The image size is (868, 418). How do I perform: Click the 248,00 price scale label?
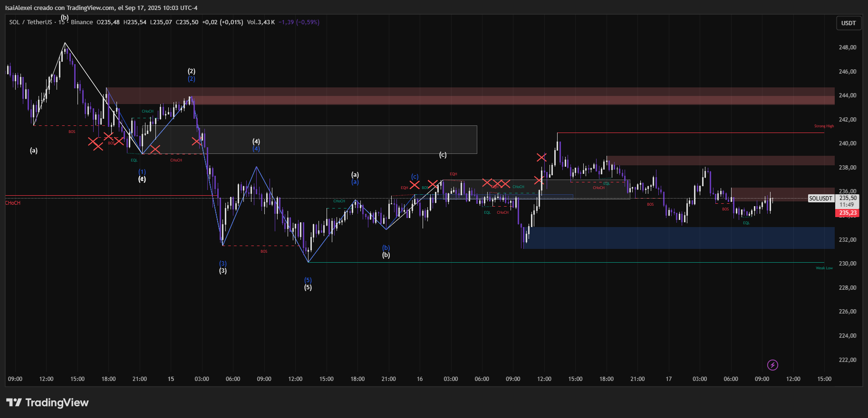pos(848,47)
